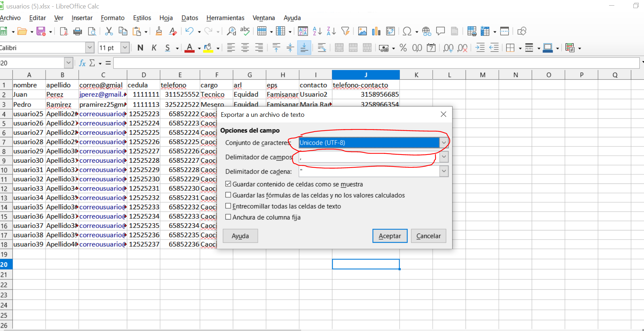
Task: Click the Insert Chart icon
Action: pos(376,31)
